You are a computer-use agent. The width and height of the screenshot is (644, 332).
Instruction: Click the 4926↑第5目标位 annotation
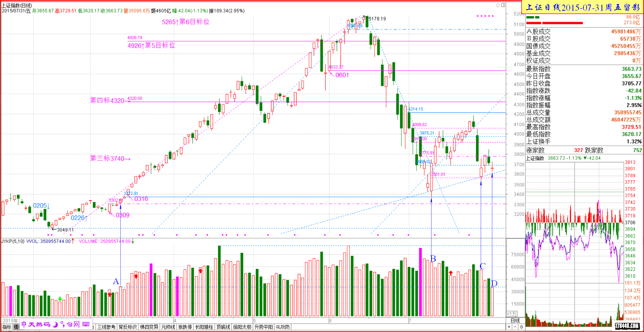[x=151, y=46]
